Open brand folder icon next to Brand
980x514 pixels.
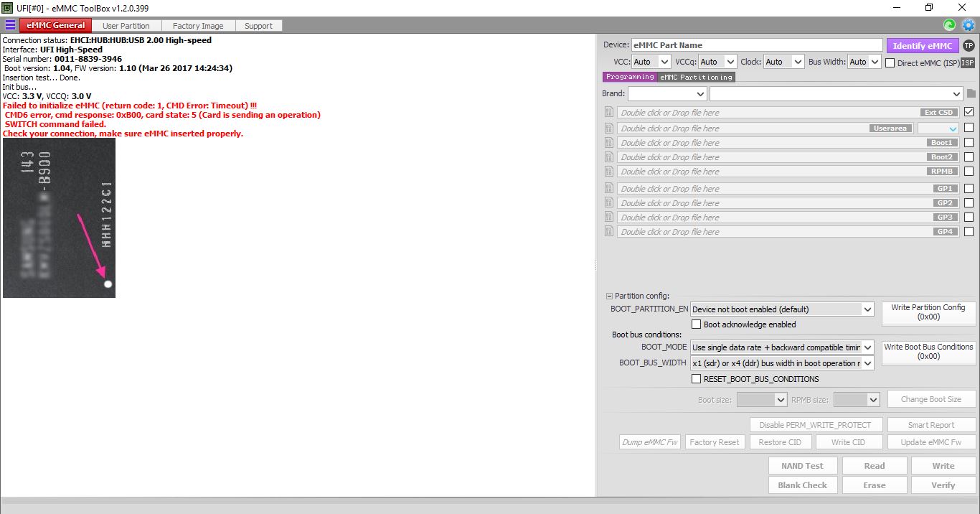pyautogui.click(x=971, y=94)
